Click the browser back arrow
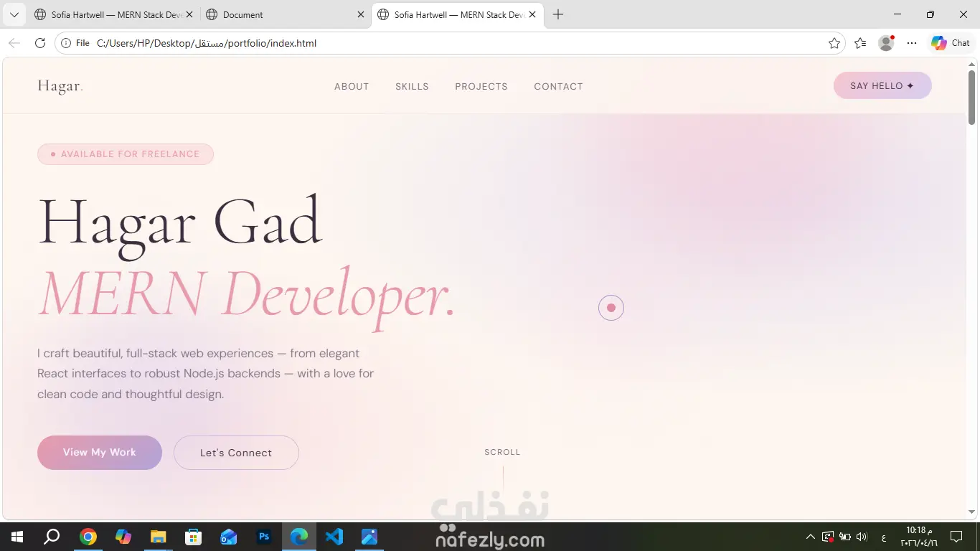 [14, 43]
